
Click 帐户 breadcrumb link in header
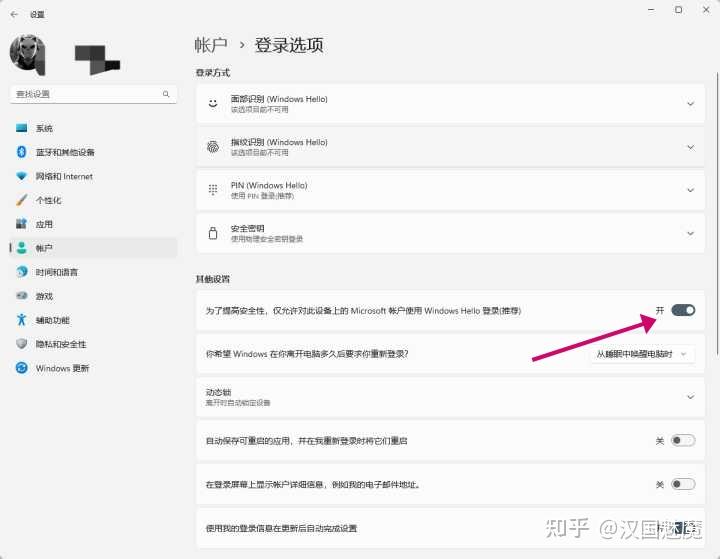tap(211, 45)
